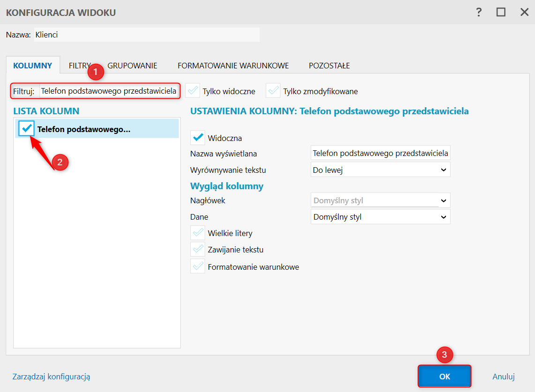The width and height of the screenshot is (535, 392).
Task: Enable the Formatowanie warunkowe checkbox
Action: coord(198,266)
